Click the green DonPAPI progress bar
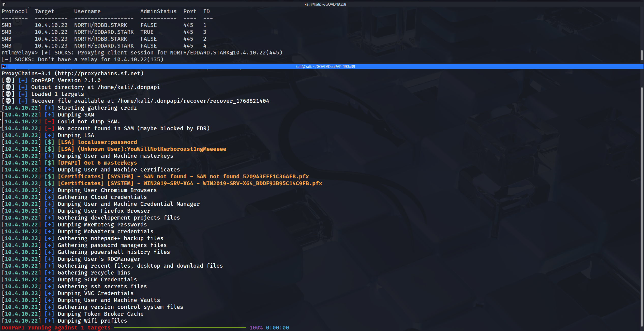Image resolution: width=644 pixels, height=331 pixels. coord(180,328)
